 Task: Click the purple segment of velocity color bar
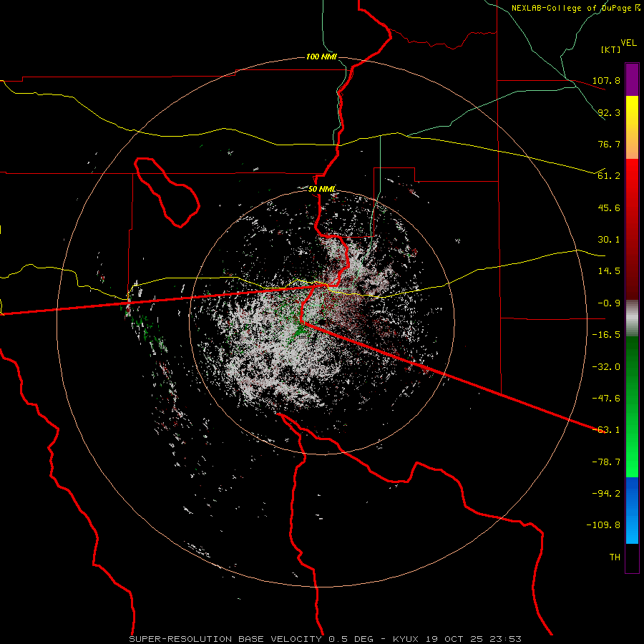coord(632,79)
